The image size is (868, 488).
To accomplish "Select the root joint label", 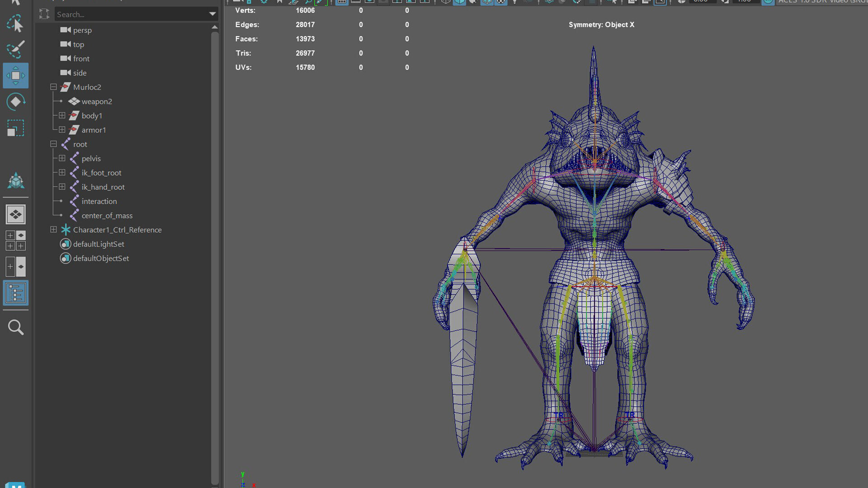I will click(x=80, y=144).
